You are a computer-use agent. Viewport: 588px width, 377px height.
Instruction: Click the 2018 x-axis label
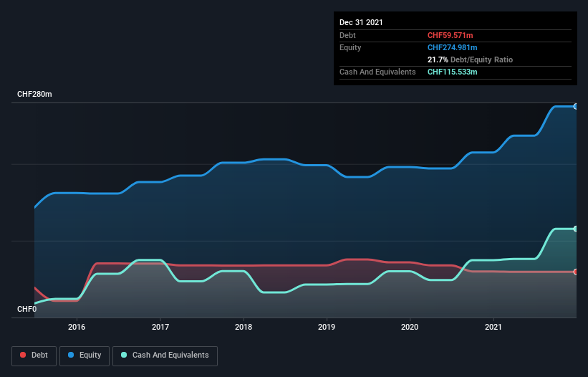(244, 327)
